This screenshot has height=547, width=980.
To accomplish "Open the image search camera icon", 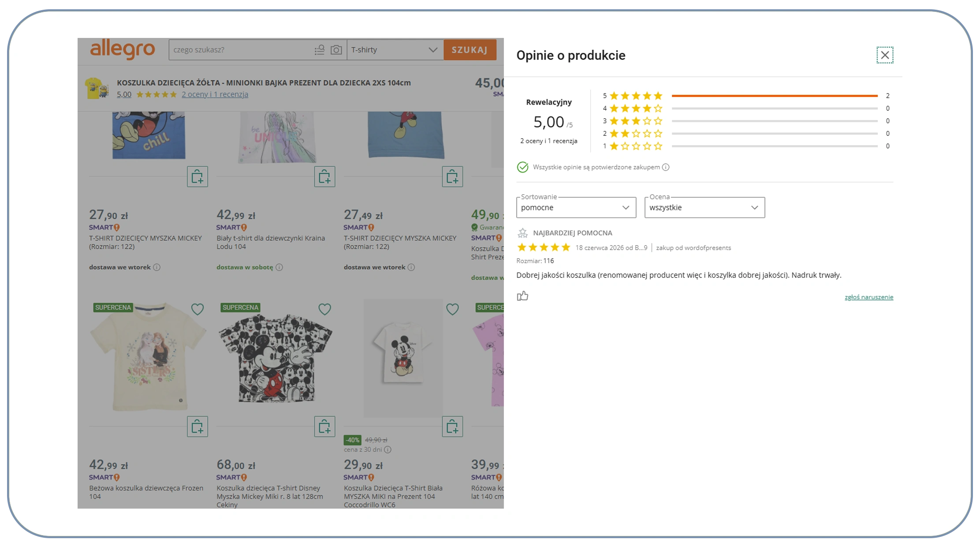I will tap(336, 50).
